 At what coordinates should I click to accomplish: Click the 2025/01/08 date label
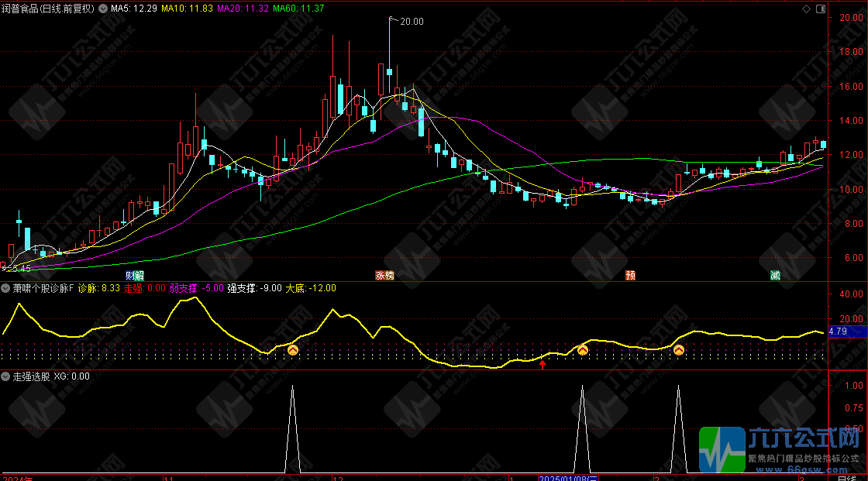[568, 476]
